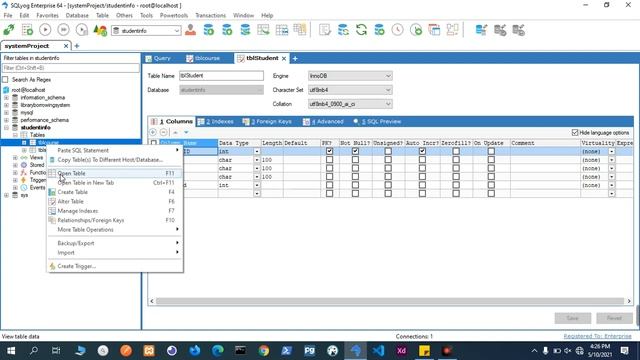
Task: Click the rightmost gray database toolbar icon
Action: point(519,30)
